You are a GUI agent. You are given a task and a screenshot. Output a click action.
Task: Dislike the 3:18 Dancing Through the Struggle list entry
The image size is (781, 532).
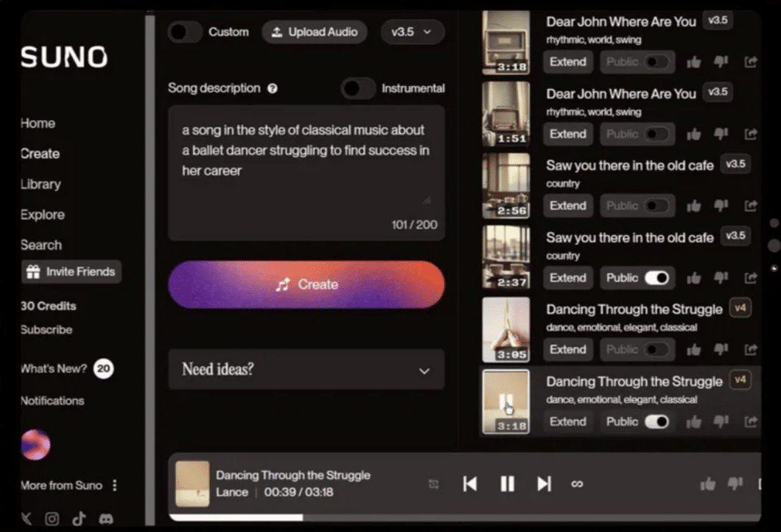click(x=721, y=422)
